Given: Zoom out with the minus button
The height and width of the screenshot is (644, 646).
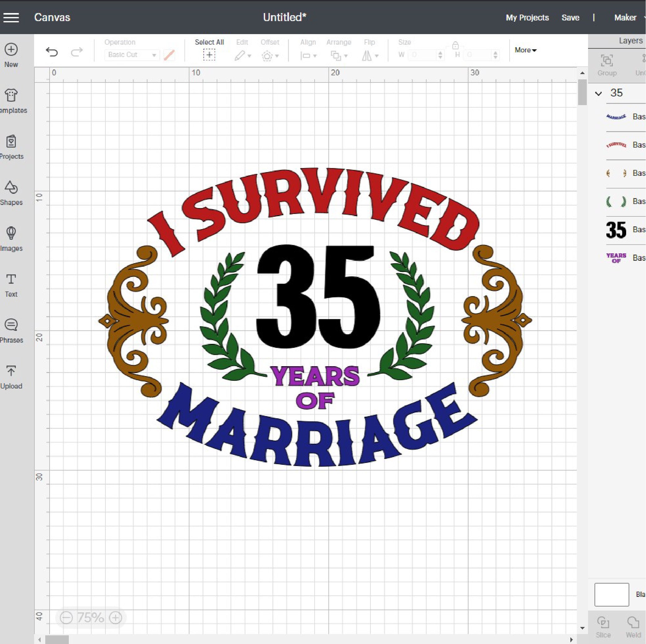Looking at the screenshot, I should [66, 618].
